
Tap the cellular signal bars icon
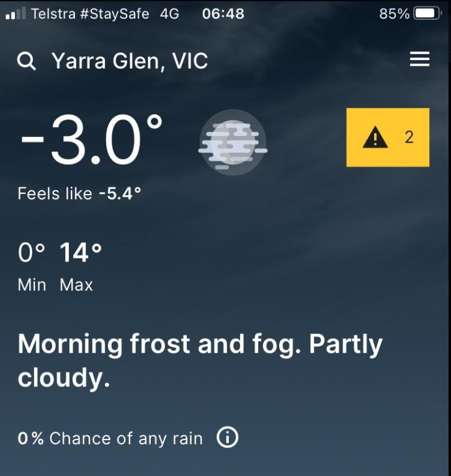pos(15,14)
